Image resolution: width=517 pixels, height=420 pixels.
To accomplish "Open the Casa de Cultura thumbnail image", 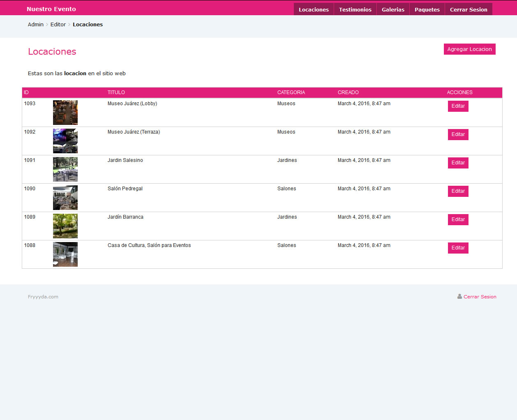I will pyautogui.click(x=65, y=254).
